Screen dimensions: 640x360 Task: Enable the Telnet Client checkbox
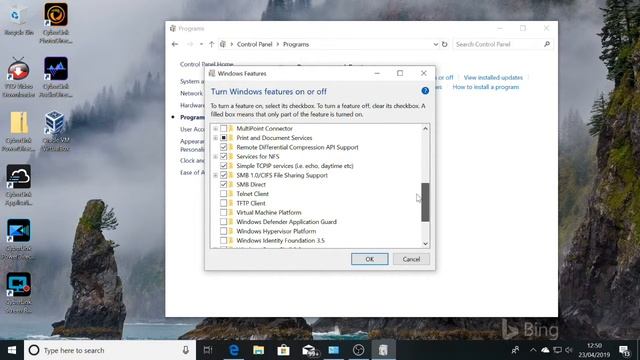[x=224, y=194]
